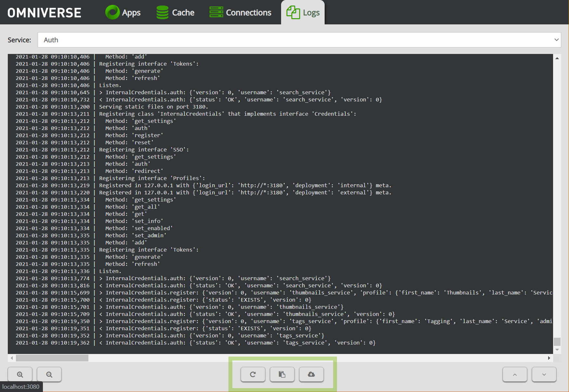The image size is (569, 392).
Task: Open the Service dropdown showing Auth
Action: click(299, 40)
